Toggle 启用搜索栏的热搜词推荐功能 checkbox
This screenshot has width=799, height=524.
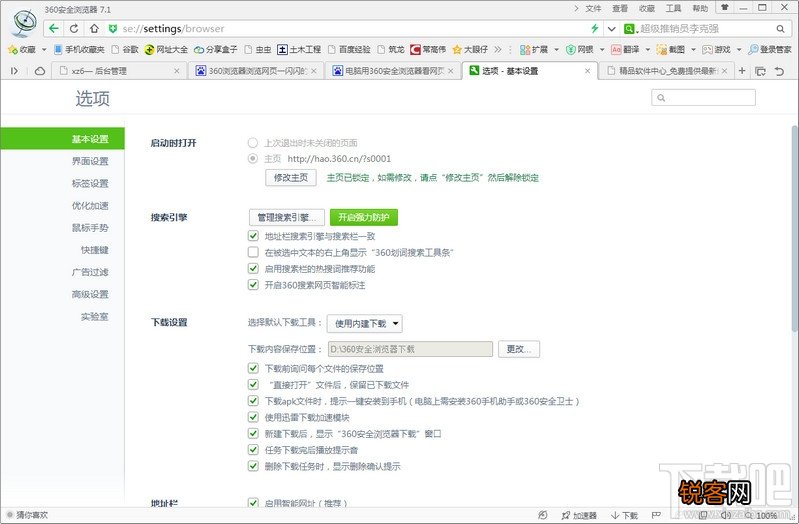(x=253, y=269)
